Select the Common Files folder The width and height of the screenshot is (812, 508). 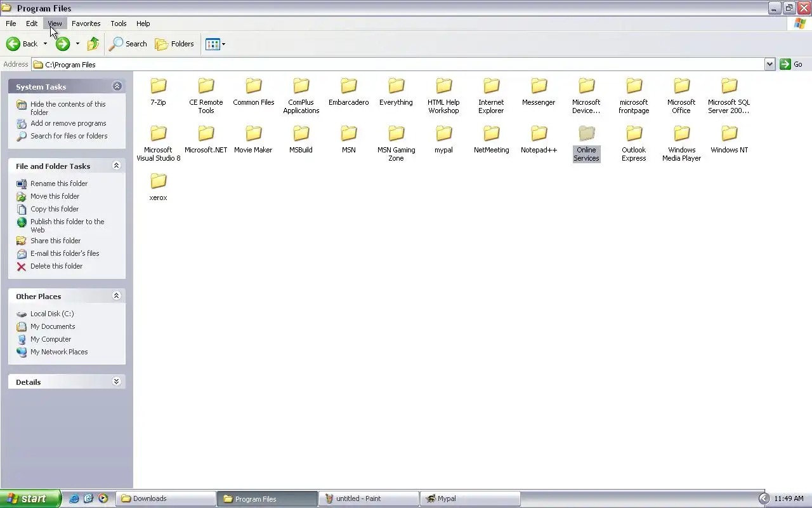coord(254,91)
